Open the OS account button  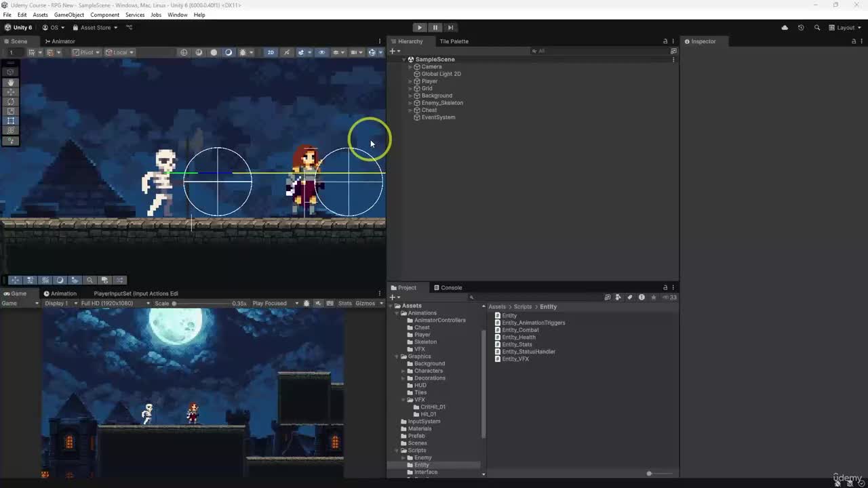click(54, 28)
